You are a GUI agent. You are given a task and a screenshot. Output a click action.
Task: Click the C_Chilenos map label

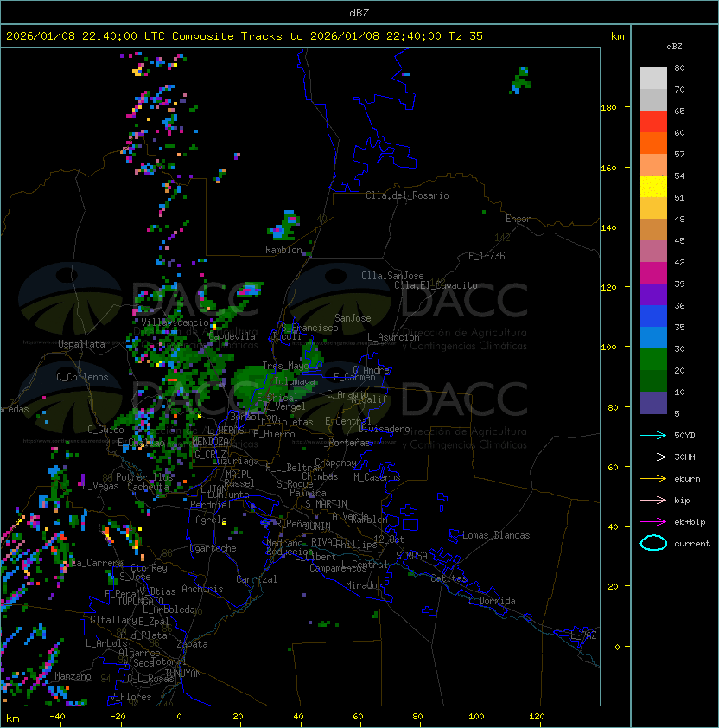82,377
